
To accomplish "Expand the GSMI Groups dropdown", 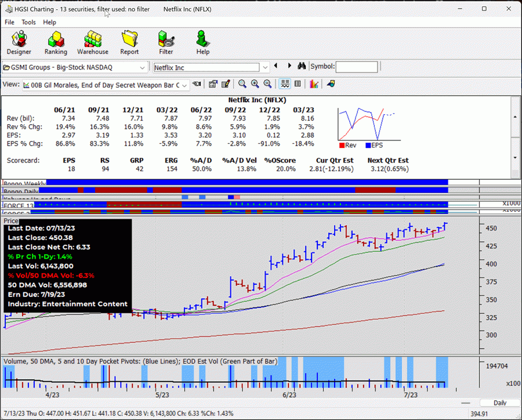I will tap(142, 68).
